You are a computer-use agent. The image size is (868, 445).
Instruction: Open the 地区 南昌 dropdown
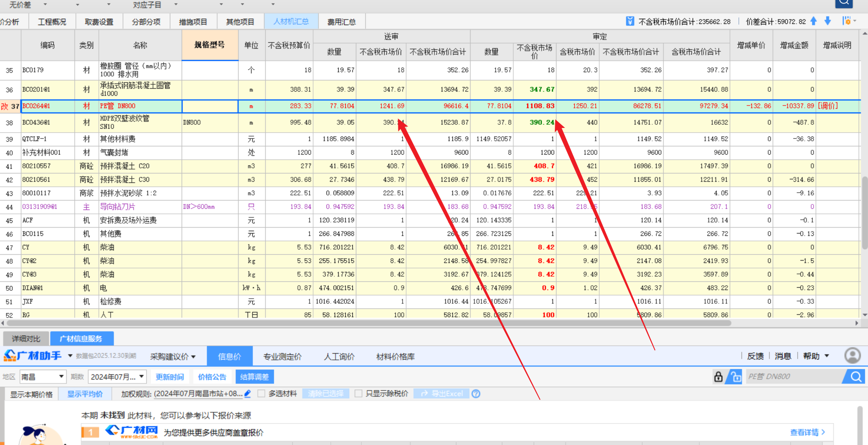(x=42, y=377)
